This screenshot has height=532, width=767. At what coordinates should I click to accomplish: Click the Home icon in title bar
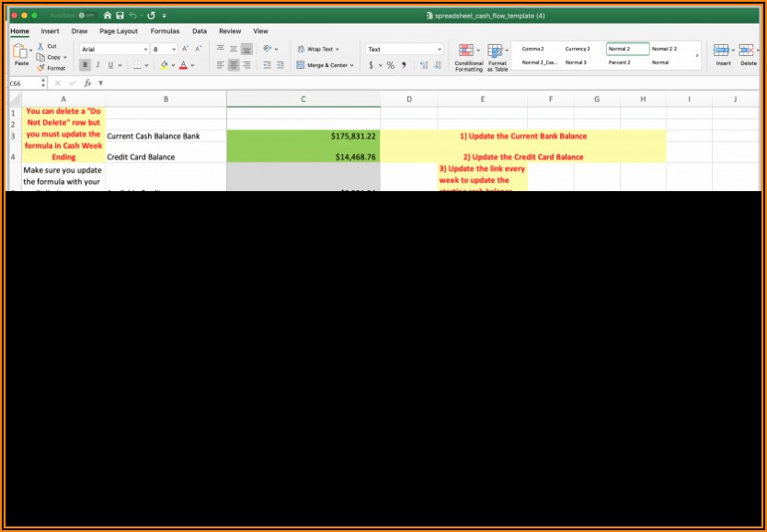point(108,16)
